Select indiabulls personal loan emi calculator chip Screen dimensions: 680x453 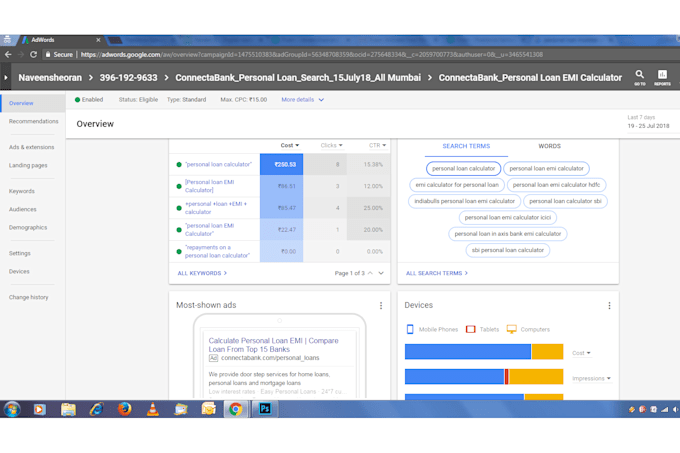(x=464, y=201)
